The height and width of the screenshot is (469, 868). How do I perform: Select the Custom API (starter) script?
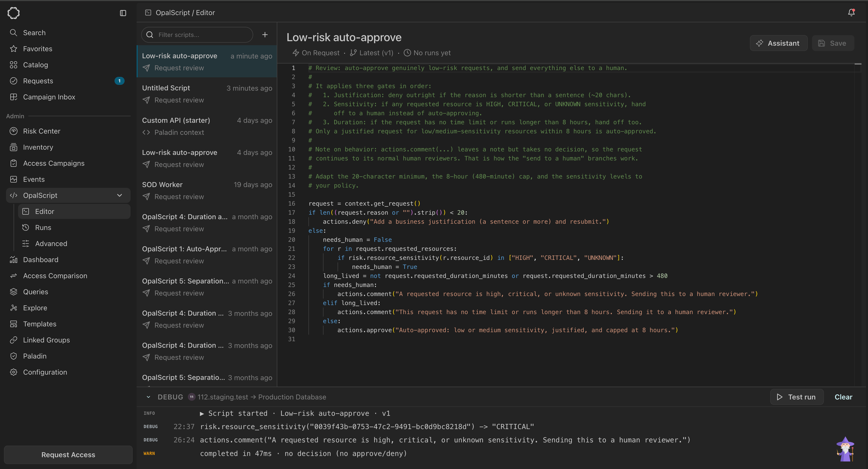tap(207, 126)
